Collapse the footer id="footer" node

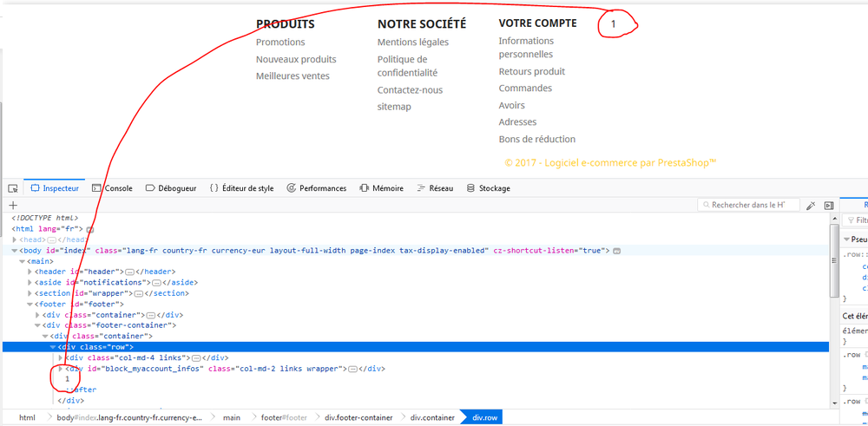pyautogui.click(x=30, y=305)
